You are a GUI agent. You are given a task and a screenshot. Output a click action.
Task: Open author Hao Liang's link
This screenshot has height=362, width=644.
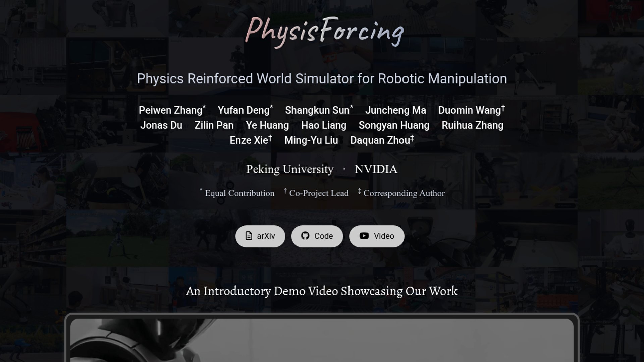(x=324, y=125)
